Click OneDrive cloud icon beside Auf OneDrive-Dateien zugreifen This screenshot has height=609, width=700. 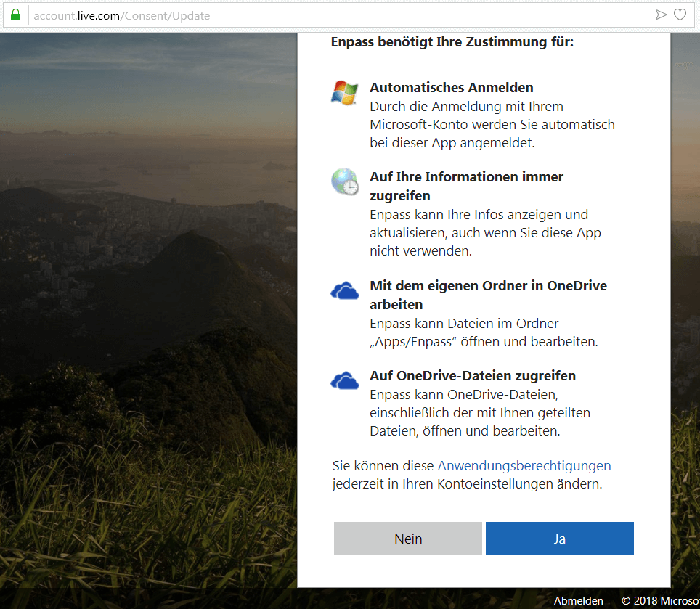click(345, 380)
